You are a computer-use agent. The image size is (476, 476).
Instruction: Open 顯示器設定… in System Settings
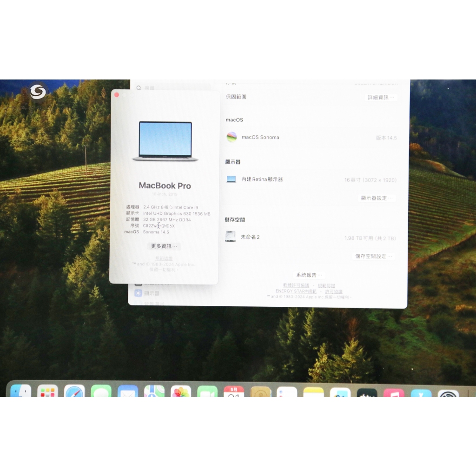tap(377, 198)
